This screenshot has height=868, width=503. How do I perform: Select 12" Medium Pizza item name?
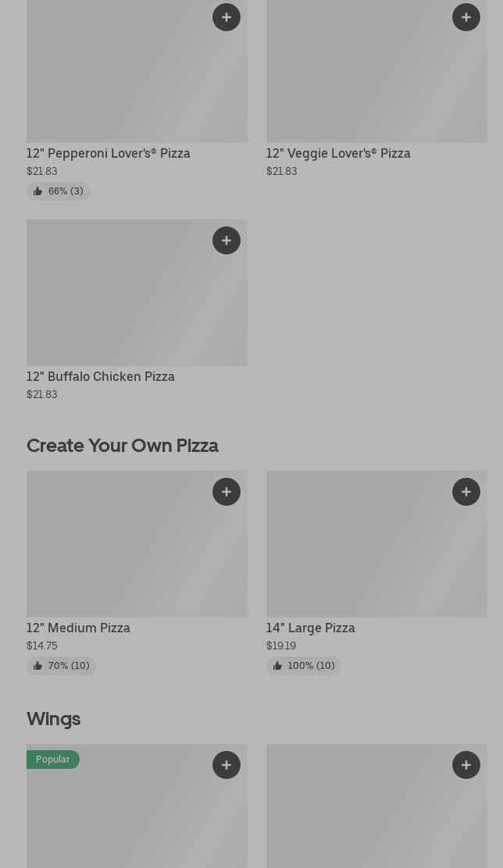point(78,628)
